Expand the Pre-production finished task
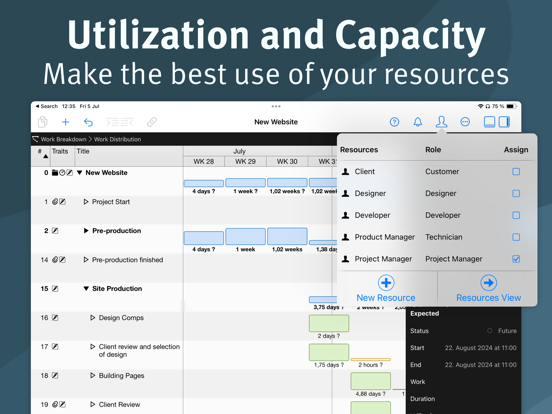This screenshot has width=552, height=414. (86, 260)
